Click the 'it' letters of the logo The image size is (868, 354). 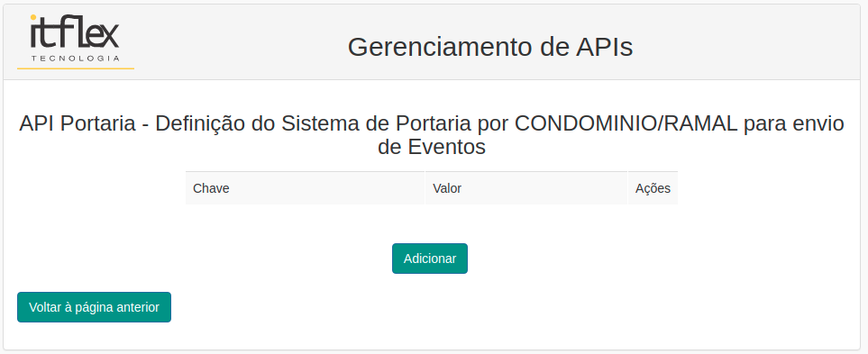click(x=42, y=32)
